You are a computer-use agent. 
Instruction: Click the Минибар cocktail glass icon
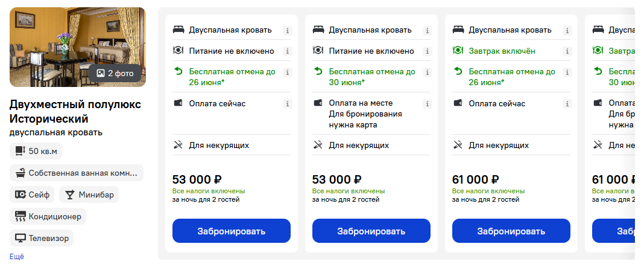click(x=70, y=195)
